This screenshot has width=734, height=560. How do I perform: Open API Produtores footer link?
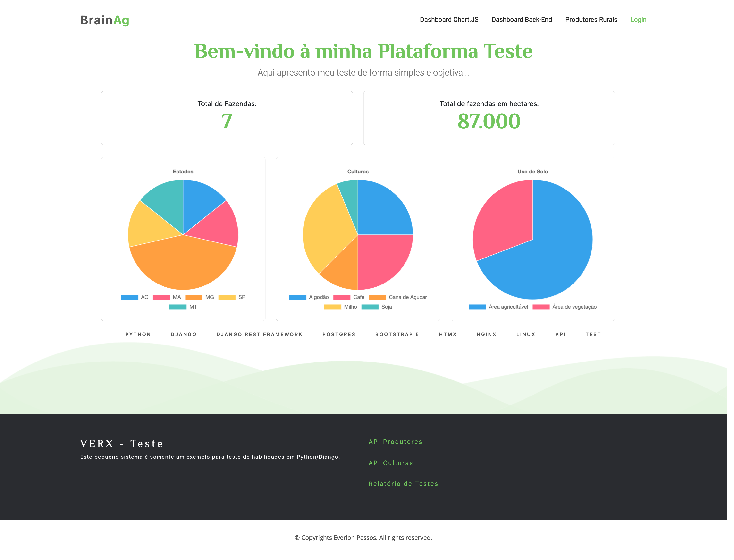[395, 442]
